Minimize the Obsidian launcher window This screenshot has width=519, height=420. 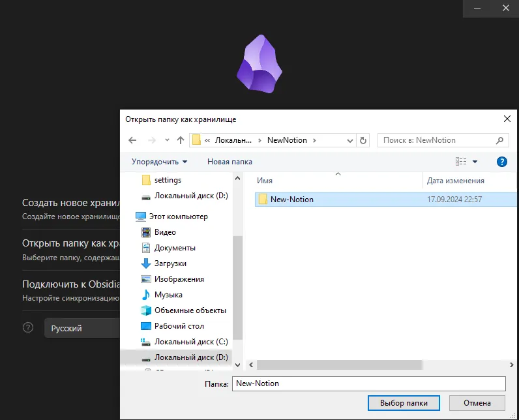pyautogui.click(x=477, y=8)
